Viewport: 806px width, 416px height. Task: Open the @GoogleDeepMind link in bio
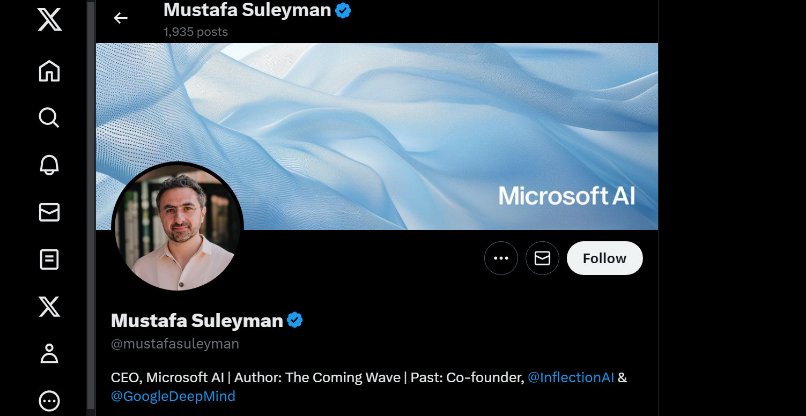tap(172, 396)
